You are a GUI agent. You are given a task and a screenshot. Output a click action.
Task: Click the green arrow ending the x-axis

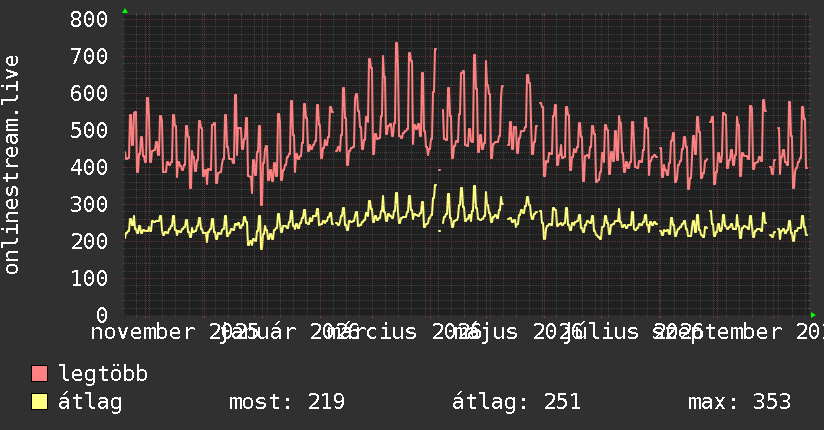coord(813,315)
